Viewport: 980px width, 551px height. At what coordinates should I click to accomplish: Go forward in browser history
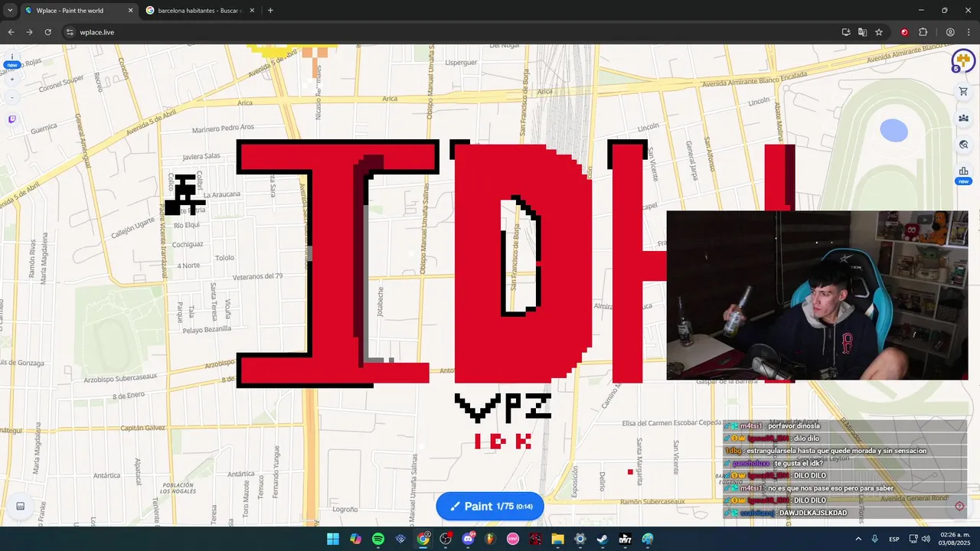(29, 32)
